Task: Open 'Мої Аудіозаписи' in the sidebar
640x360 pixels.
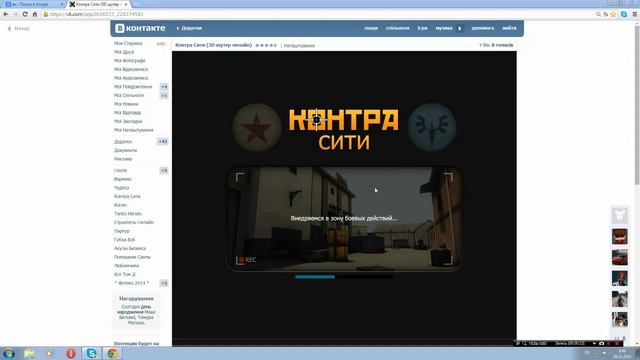Action: (131, 78)
